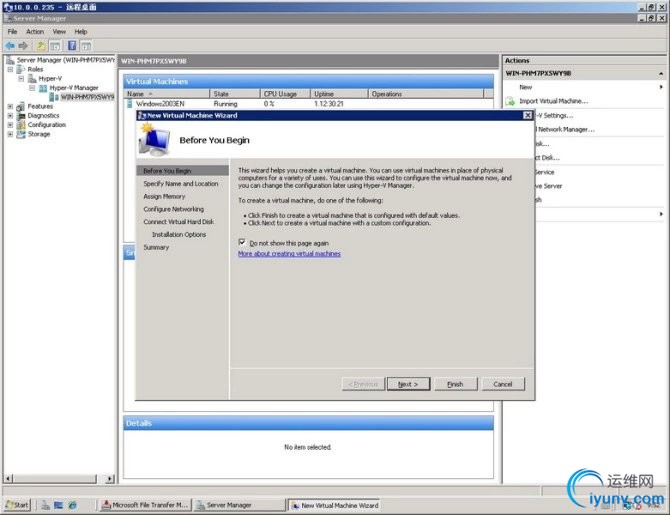Click Import Virtual Machine action
Viewport: 670px width, 515px height.
coord(553,101)
